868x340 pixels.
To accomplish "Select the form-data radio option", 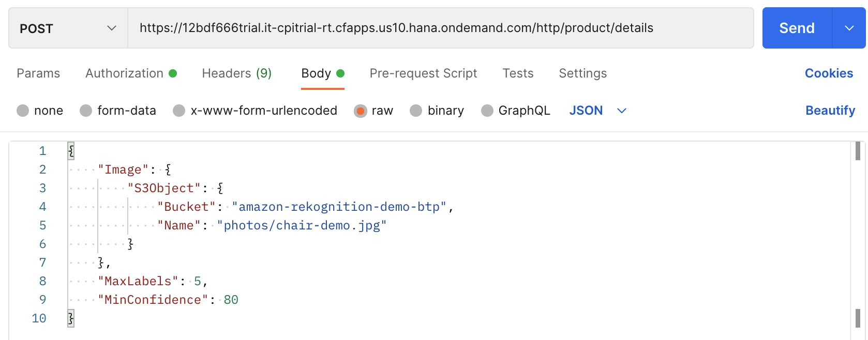I will point(86,111).
